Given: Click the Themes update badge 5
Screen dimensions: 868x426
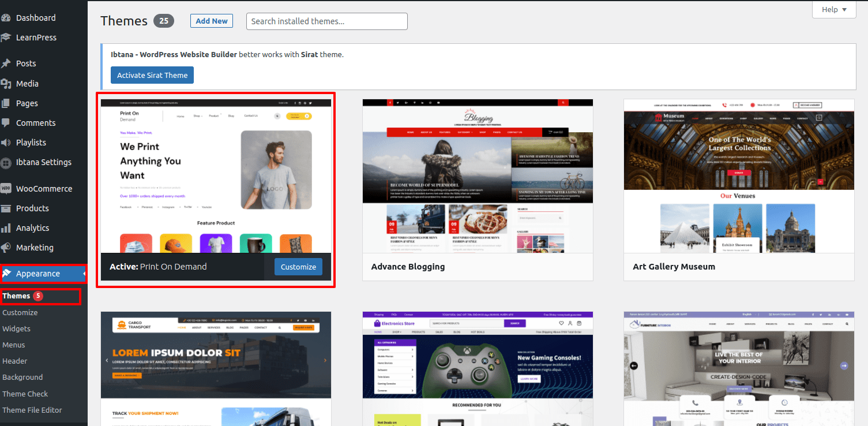Looking at the screenshot, I should coord(38,296).
